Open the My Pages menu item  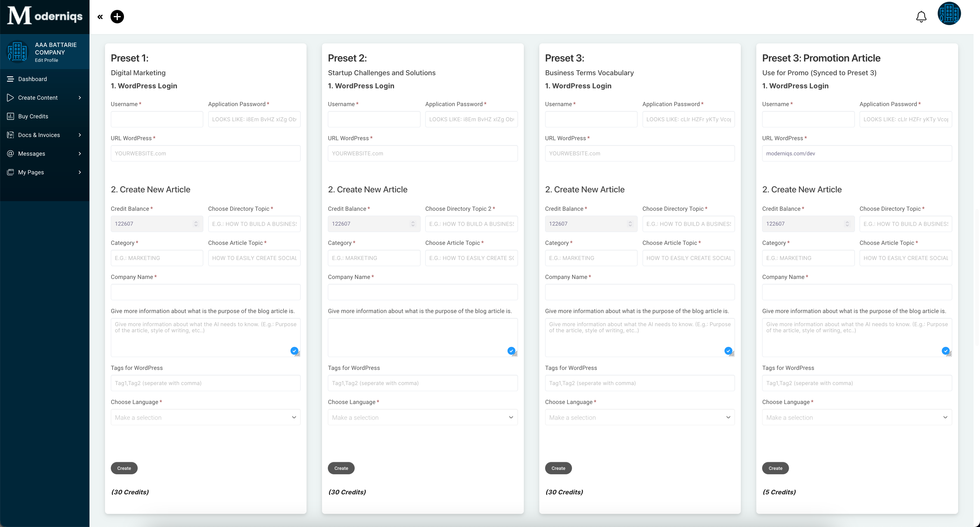click(31, 172)
